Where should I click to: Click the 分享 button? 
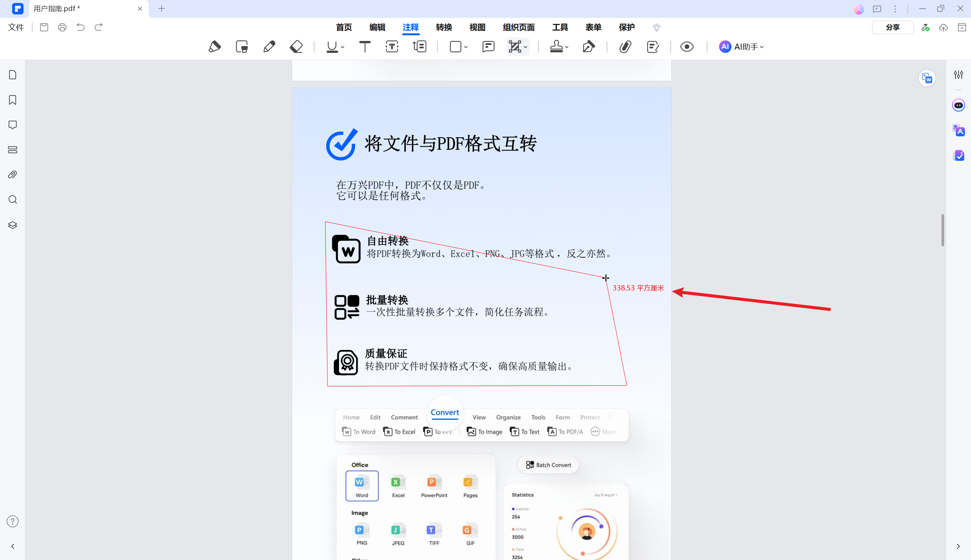892,27
